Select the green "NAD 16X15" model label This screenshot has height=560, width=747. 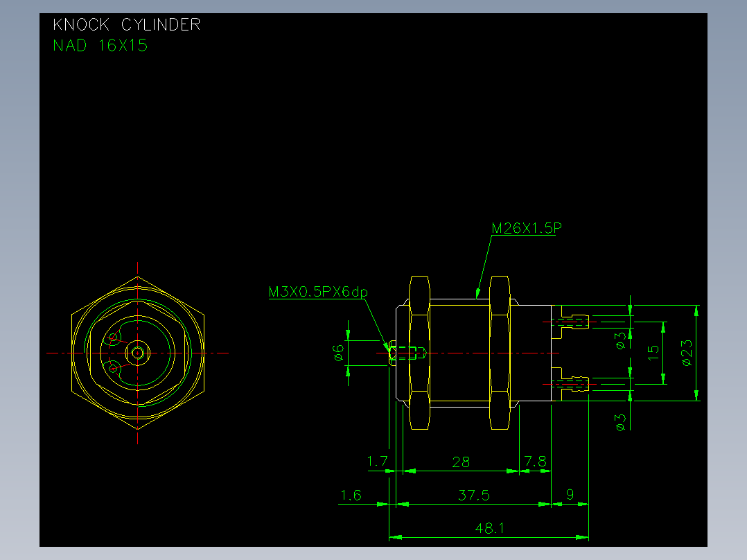pos(100,45)
